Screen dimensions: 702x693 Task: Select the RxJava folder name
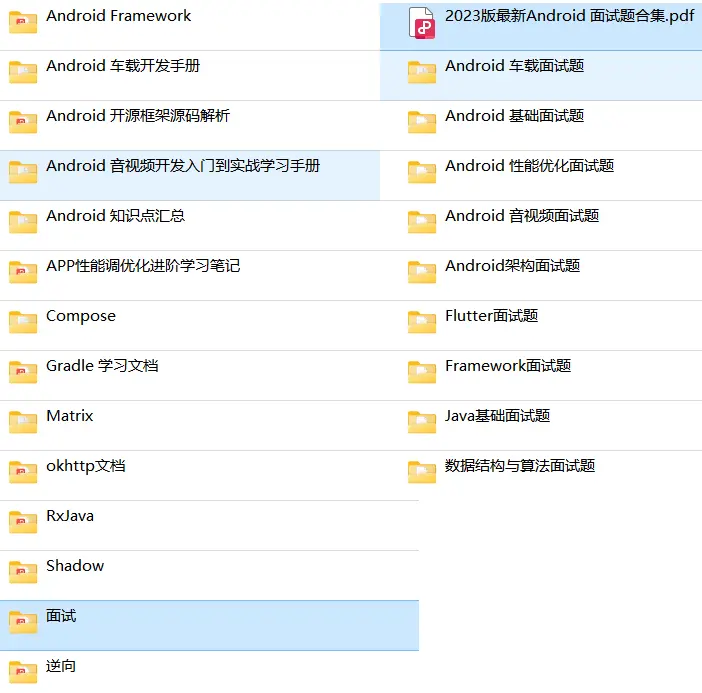tap(70, 516)
